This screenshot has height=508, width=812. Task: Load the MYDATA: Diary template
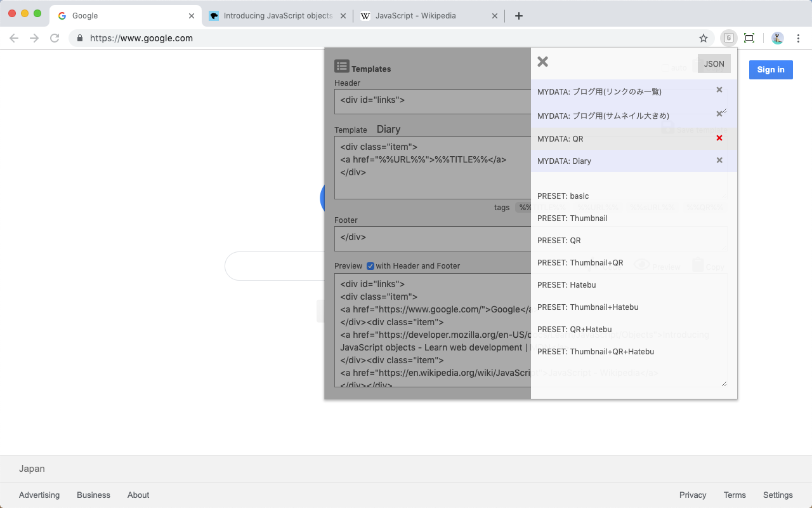tap(564, 161)
